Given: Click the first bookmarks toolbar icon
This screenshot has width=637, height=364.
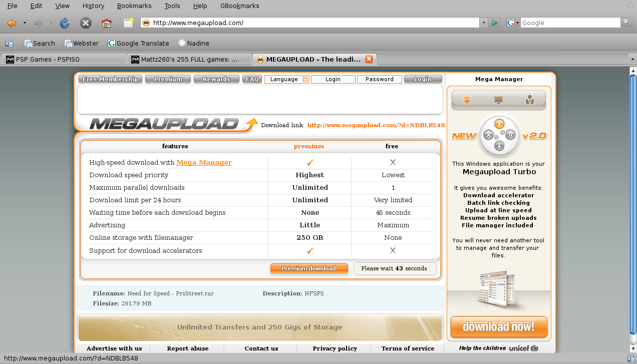Looking at the screenshot, I should [9, 43].
